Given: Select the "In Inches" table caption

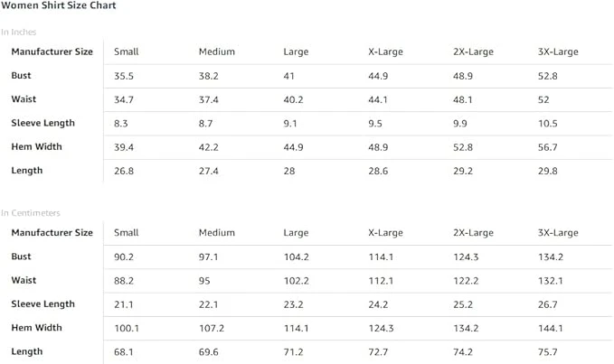Looking at the screenshot, I should (19, 33).
